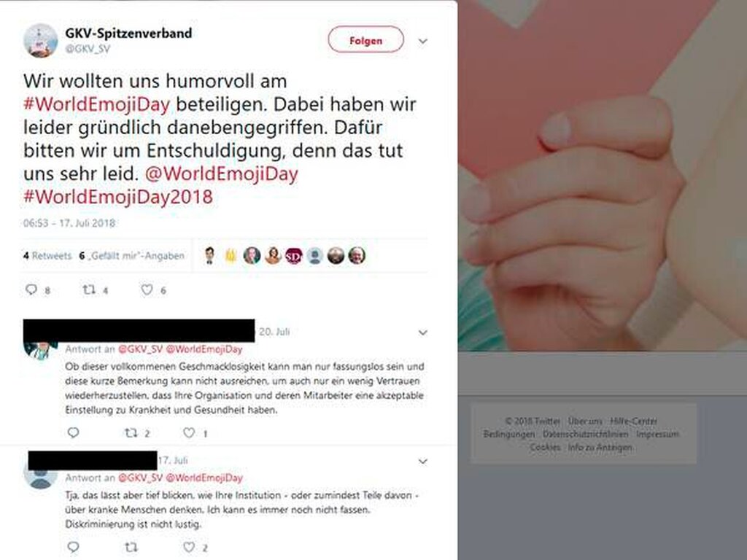View the 4 Retweets list

[47, 256]
